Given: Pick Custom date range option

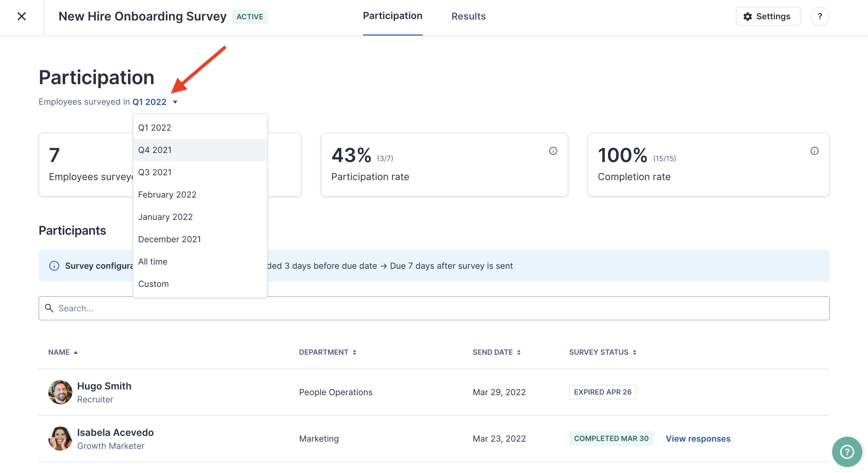Looking at the screenshot, I should [153, 284].
